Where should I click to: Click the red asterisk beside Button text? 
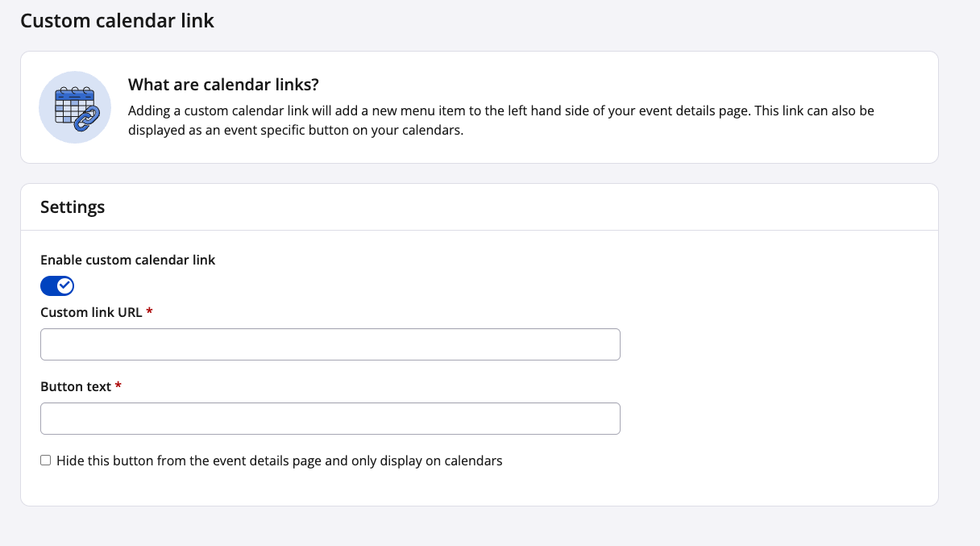tap(118, 386)
